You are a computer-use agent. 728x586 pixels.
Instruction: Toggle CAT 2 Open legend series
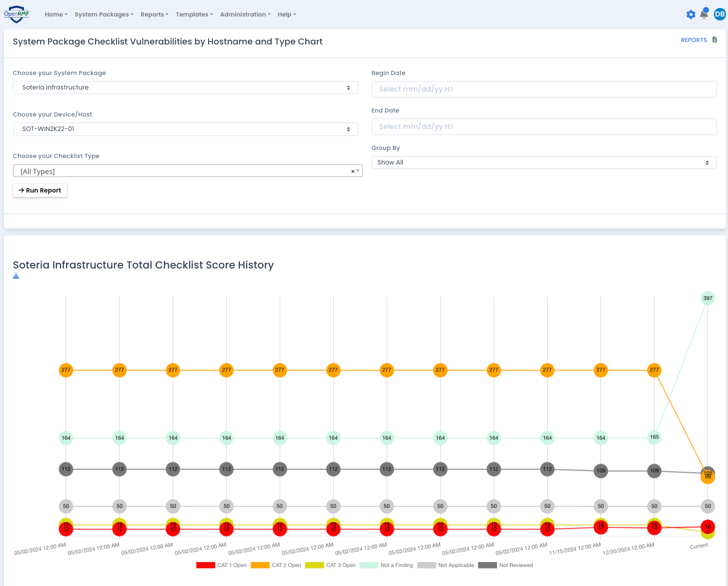[276, 565]
